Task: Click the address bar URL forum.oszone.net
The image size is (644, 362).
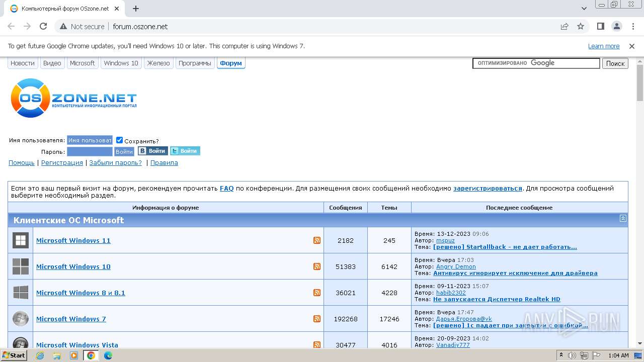Action: pyautogui.click(x=140, y=26)
